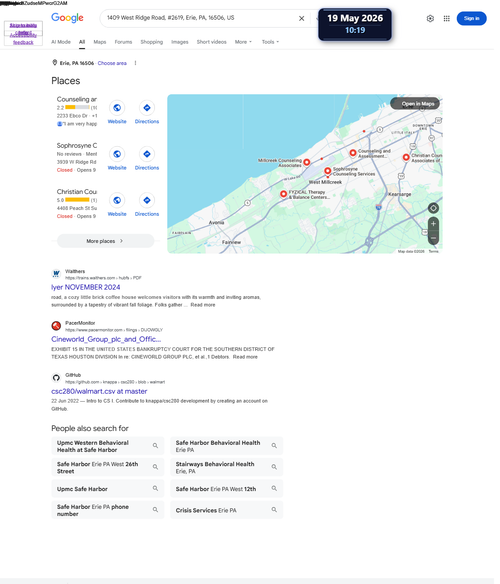
Task: Clear the search box with the X icon
Action: [x=301, y=18]
